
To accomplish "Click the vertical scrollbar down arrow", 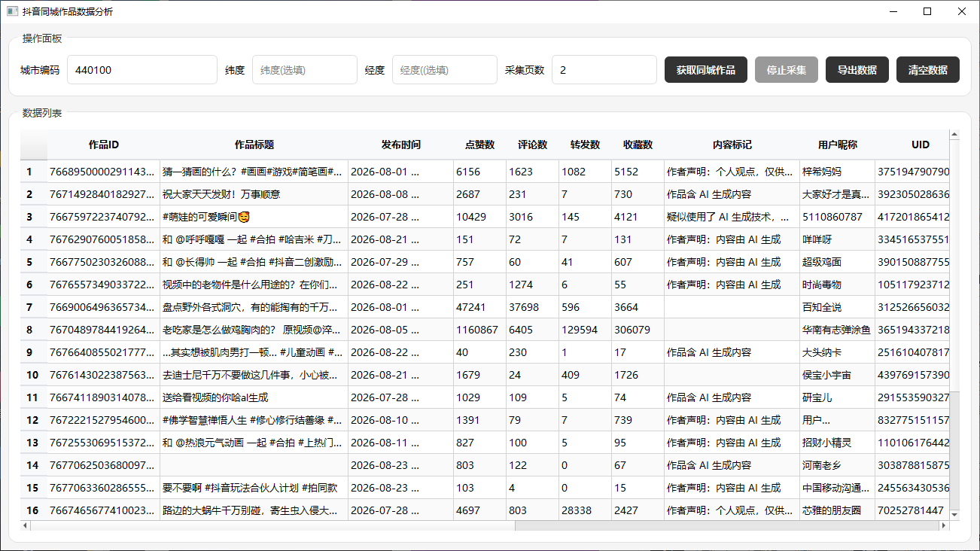I will [954, 514].
